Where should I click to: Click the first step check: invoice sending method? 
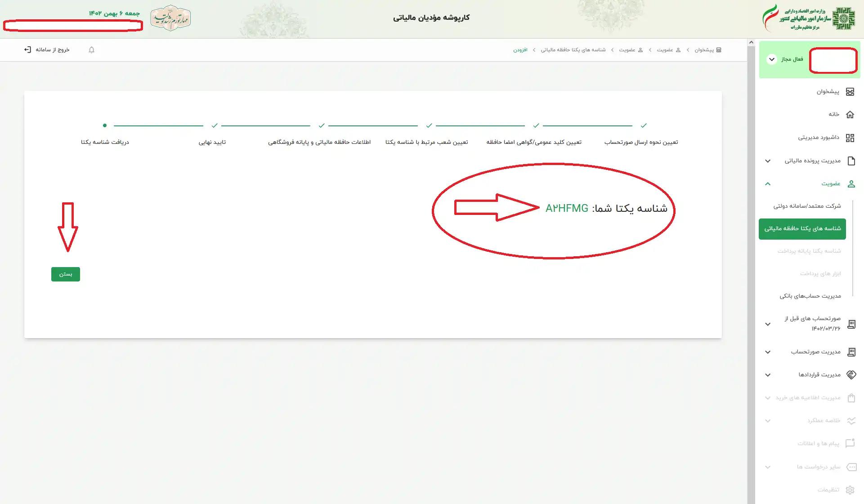pos(643,125)
